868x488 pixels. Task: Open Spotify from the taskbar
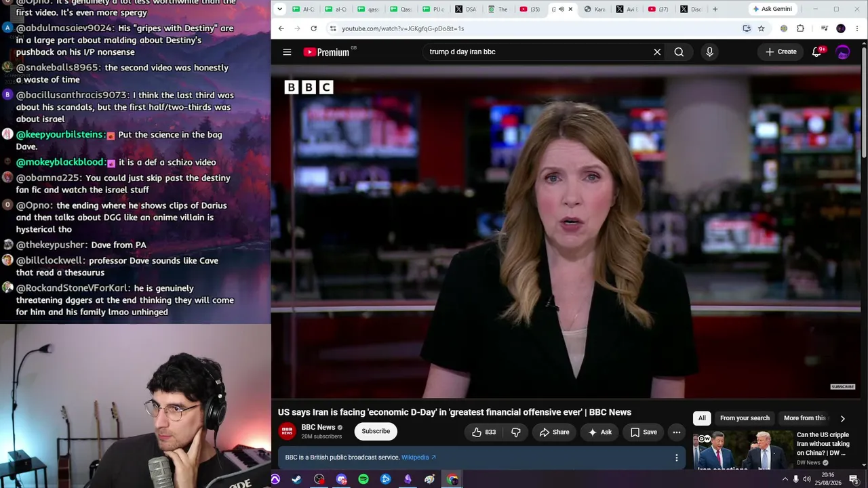pyautogui.click(x=363, y=479)
